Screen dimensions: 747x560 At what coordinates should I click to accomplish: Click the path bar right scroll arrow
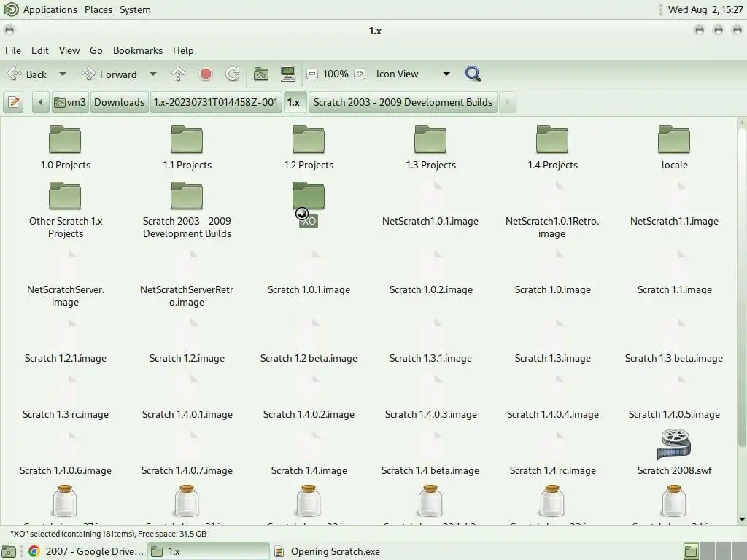[x=508, y=102]
